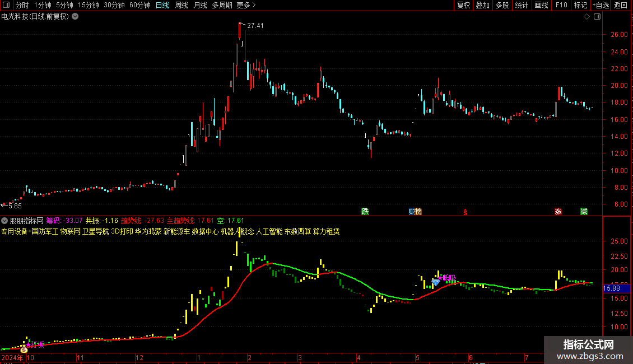Select 60分钟 period
The image size is (633, 364).
tap(139, 5)
